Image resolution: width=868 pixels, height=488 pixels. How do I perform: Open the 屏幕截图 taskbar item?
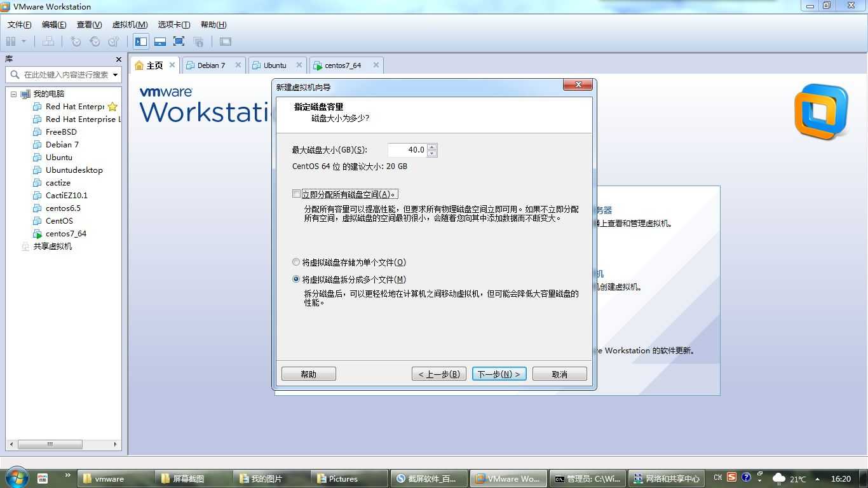click(x=193, y=478)
